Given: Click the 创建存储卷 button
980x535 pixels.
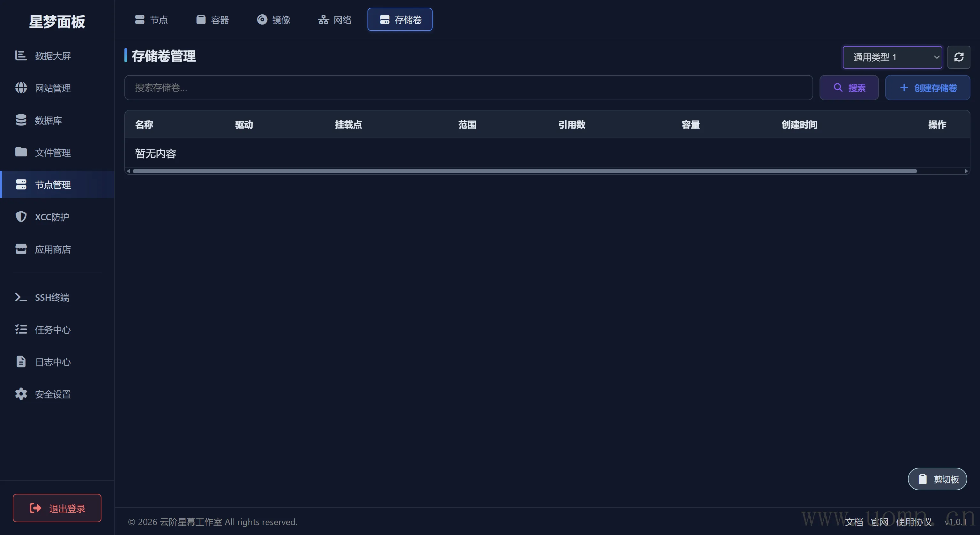Looking at the screenshot, I should (x=927, y=88).
